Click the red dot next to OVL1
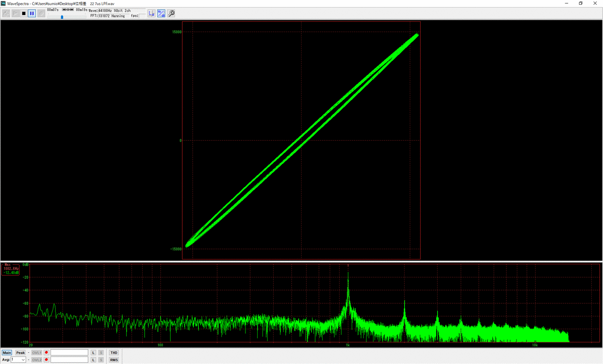This screenshot has height=364, width=603. [47, 353]
